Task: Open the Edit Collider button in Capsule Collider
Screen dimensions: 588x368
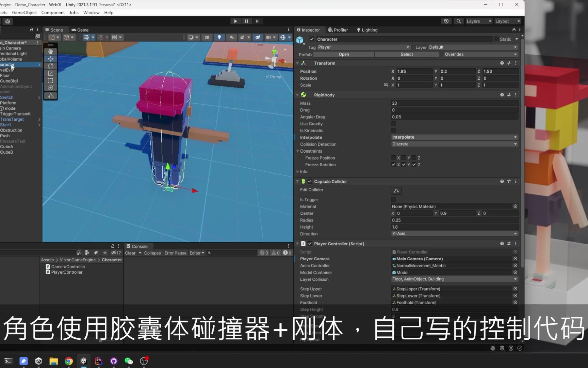Action: click(396, 190)
